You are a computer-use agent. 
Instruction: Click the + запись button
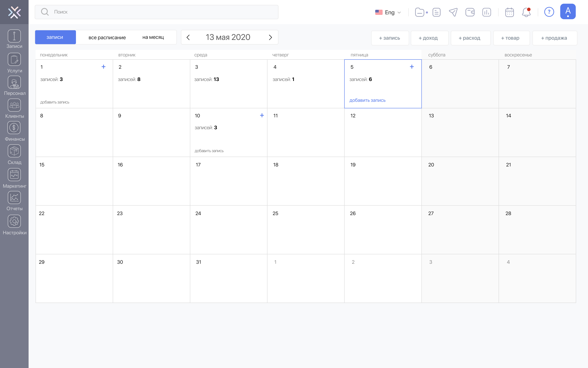coord(390,38)
